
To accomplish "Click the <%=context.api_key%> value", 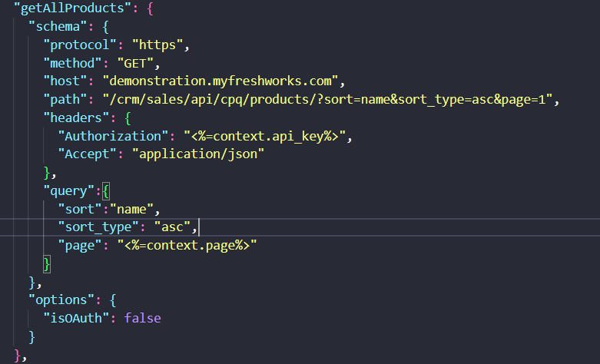I will point(265,136).
